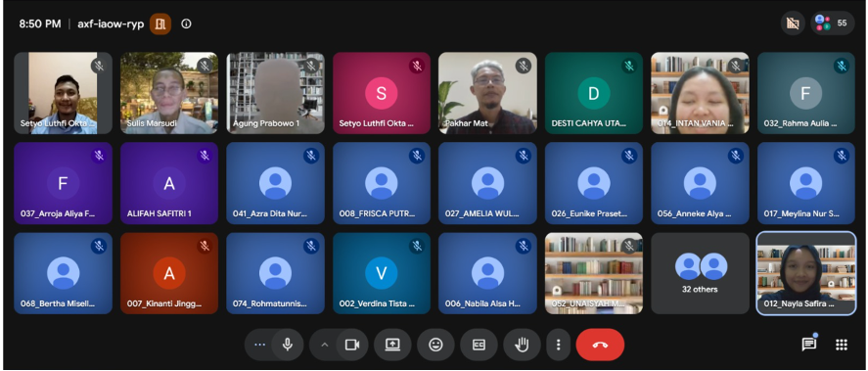Click 068_Bertha Misell participant tile

(63, 273)
